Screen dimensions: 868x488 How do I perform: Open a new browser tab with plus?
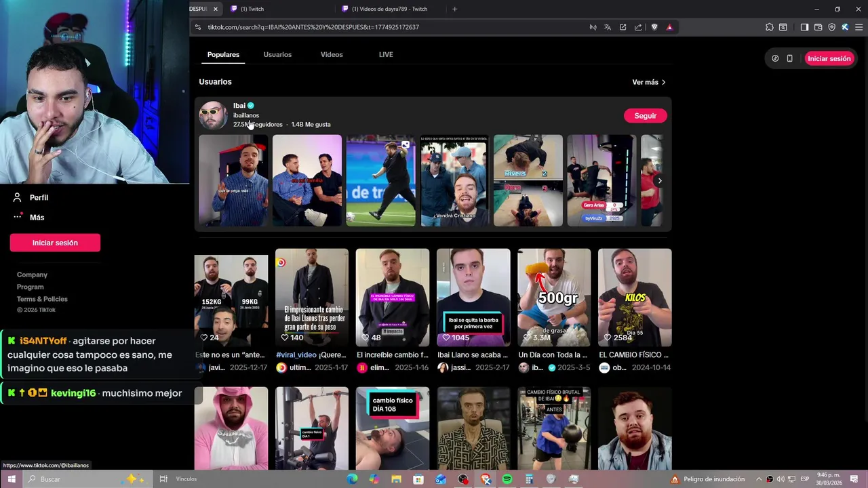click(454, 9)
